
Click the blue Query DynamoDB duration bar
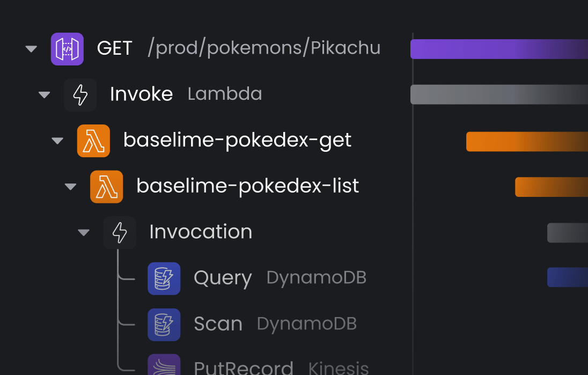tap(567, 277)
